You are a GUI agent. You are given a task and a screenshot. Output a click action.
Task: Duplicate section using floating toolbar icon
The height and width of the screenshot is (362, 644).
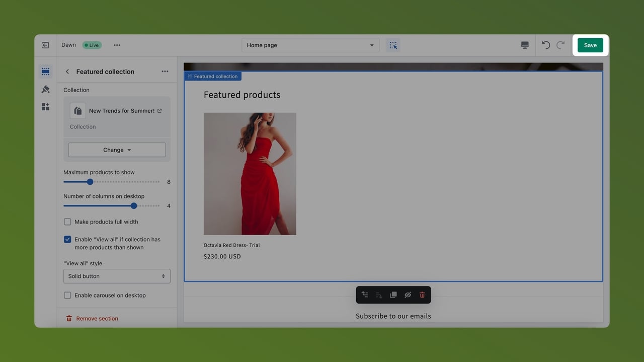pos(393,295)
